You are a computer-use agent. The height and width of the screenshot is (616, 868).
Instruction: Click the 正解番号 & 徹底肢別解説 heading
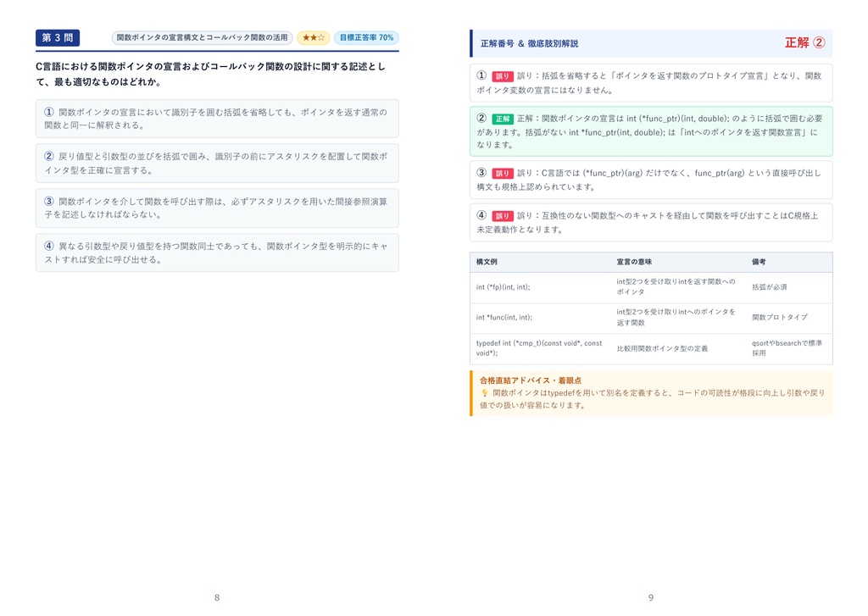tap(529, 43)
